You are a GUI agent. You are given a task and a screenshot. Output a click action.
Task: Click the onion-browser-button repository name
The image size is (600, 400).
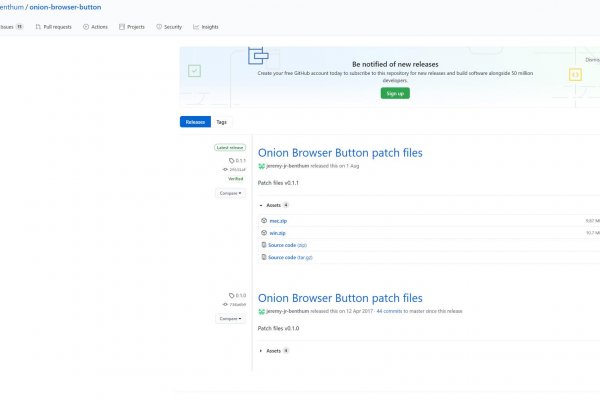65,7
